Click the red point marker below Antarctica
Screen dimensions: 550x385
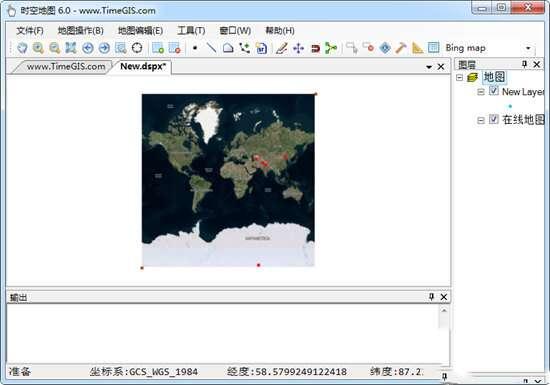[259, 265]
